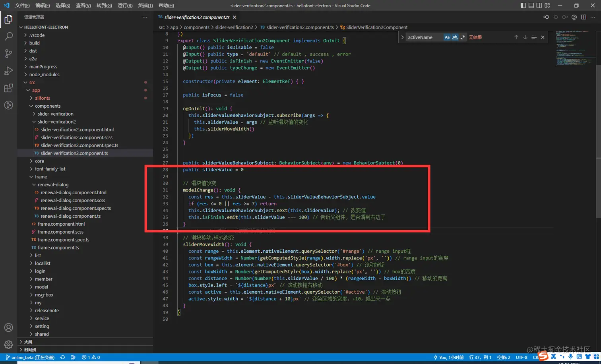Open the 终端(T) menu
This screenshot has height=364, width=601.
tap(145, 6)
